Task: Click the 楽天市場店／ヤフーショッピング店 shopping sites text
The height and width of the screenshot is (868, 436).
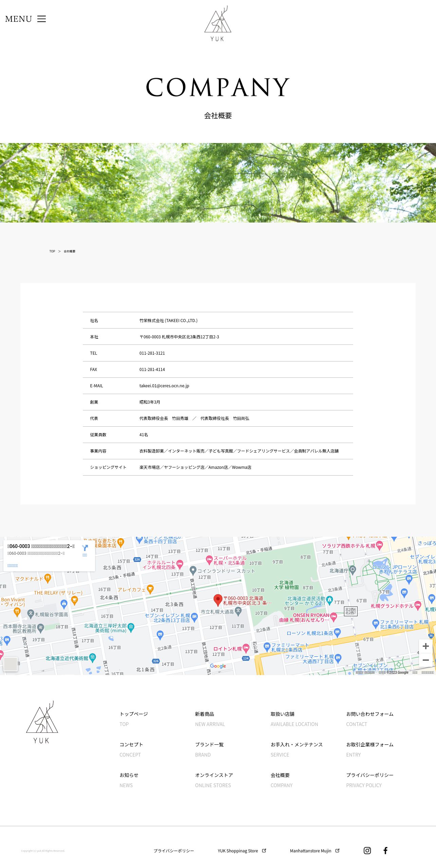Action: pos(195,467)
